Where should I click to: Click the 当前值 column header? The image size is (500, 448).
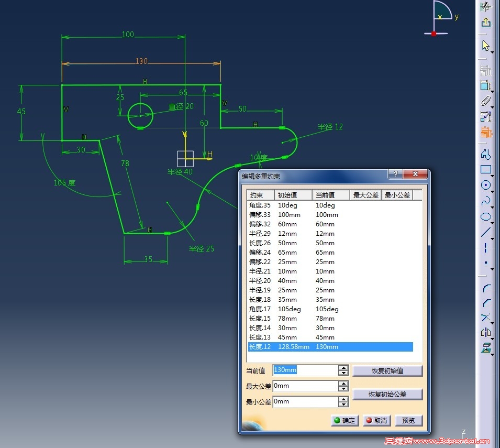331,195
